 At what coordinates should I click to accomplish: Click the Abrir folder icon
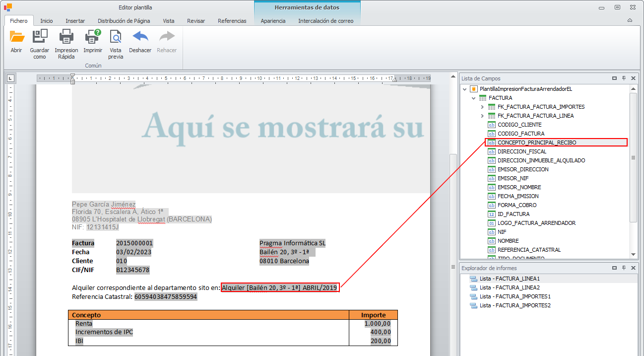coord(17,37)
